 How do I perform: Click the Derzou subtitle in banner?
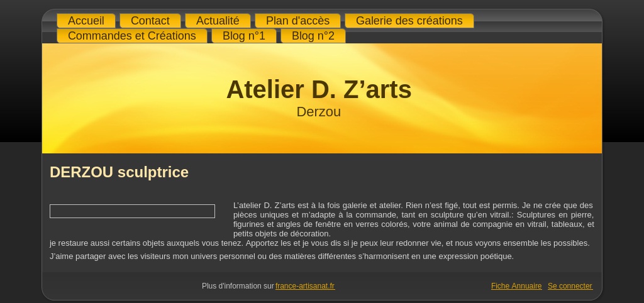tap(319, 112)
